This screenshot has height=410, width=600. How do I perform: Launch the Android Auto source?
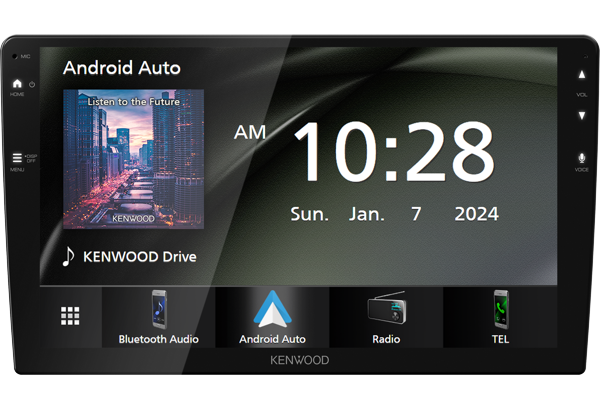click(x=272, y=317)
